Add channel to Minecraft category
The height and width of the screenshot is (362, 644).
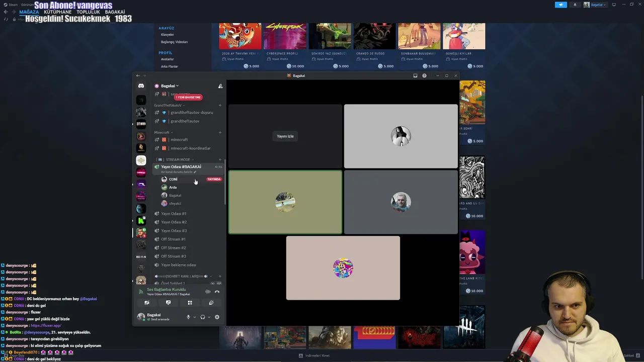click(x=220, y=133)
